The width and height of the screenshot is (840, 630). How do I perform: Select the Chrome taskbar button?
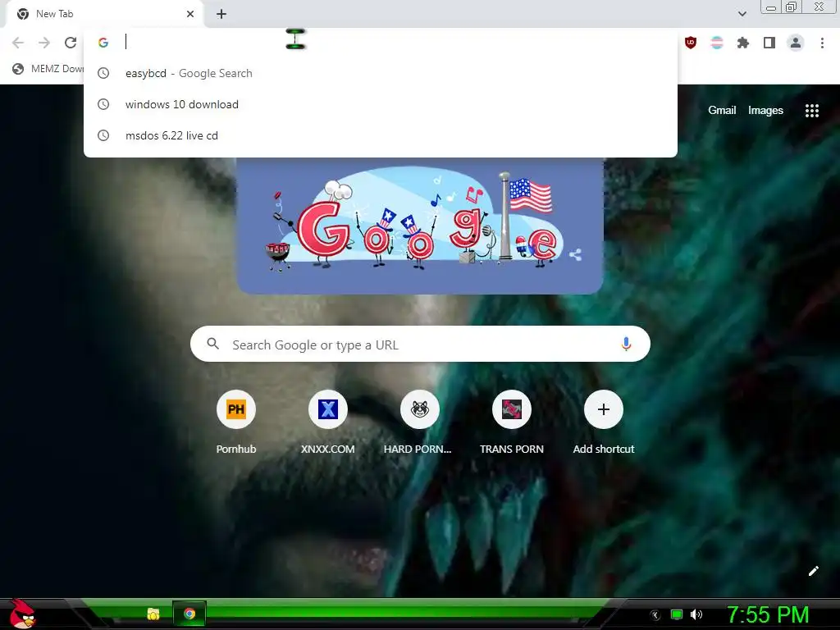(x=189, y=614)
